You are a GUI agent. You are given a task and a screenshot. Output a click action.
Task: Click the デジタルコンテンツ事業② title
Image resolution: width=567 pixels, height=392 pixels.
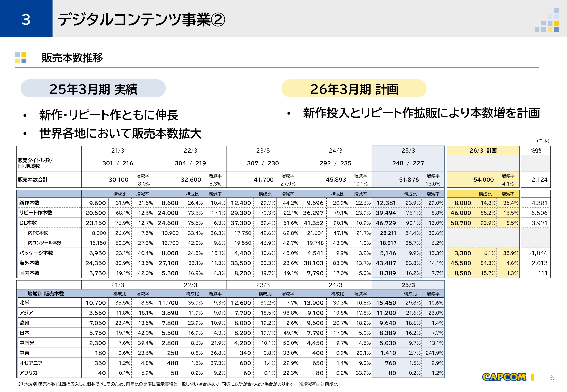[x=141, y=20]
